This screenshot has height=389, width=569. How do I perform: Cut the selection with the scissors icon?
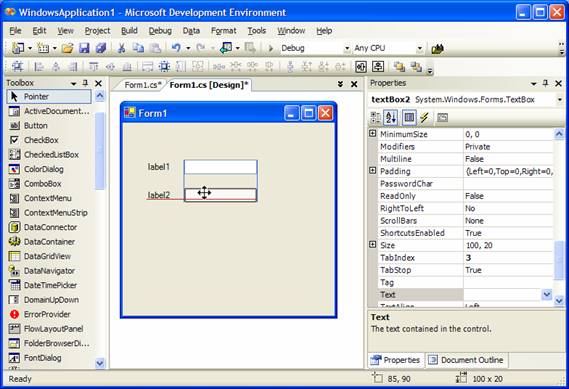(122, 48)
